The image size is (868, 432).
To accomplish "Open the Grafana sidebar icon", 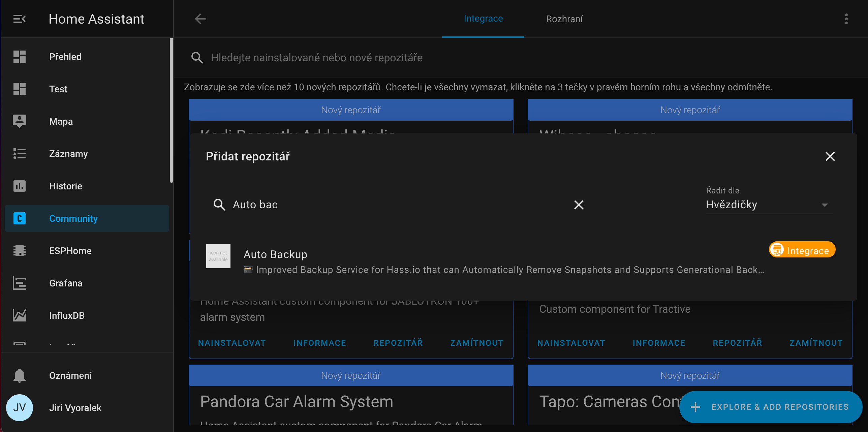I will [x=19, y=283].
